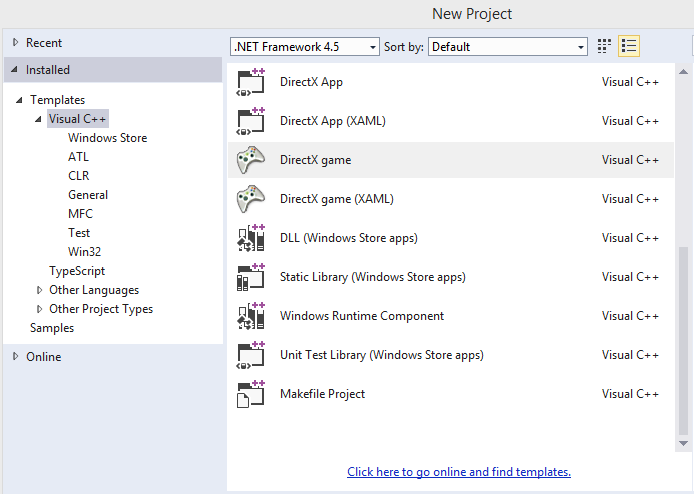Expand the Online section
Image resolution: width=694 pixels, height=494 pixels.
coord(15,357)
